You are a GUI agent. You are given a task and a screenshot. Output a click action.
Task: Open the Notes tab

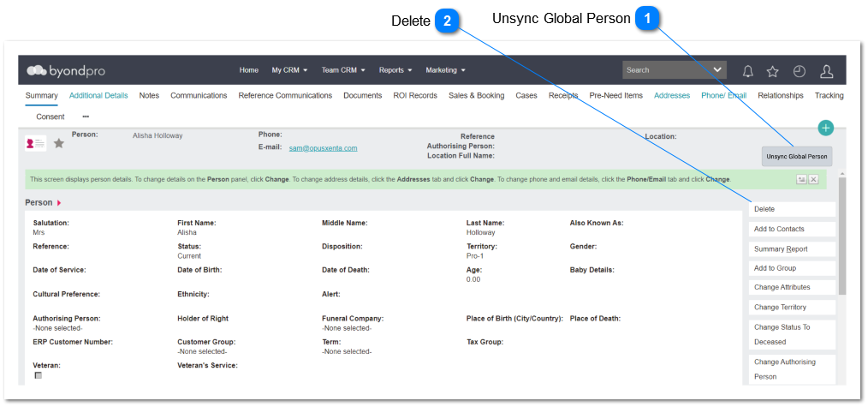coord(149,96)
